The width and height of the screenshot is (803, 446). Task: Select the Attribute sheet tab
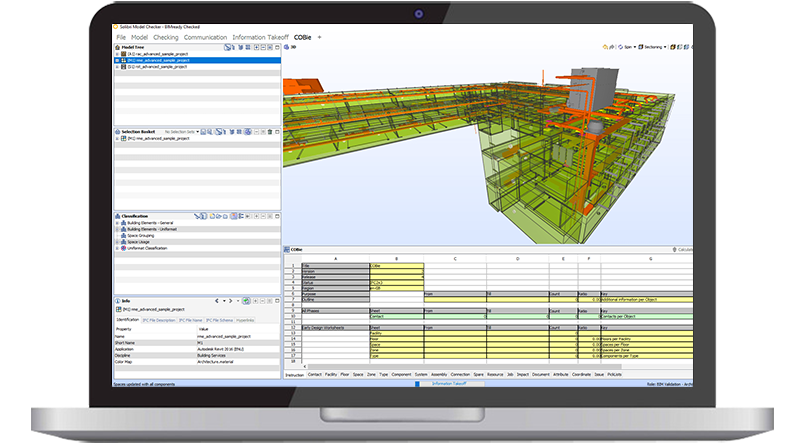tap(561, 374)
